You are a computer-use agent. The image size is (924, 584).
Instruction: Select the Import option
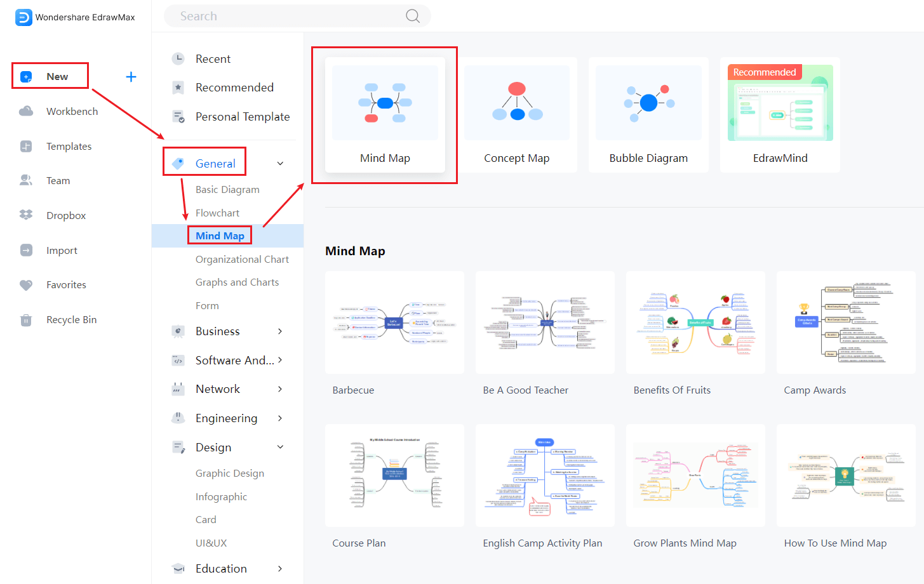[x=62, y=251]
